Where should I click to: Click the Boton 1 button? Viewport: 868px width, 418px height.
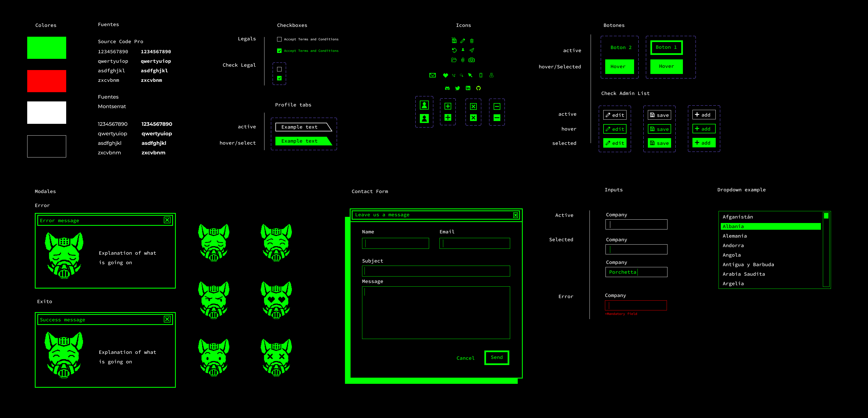tap(666, 47)
